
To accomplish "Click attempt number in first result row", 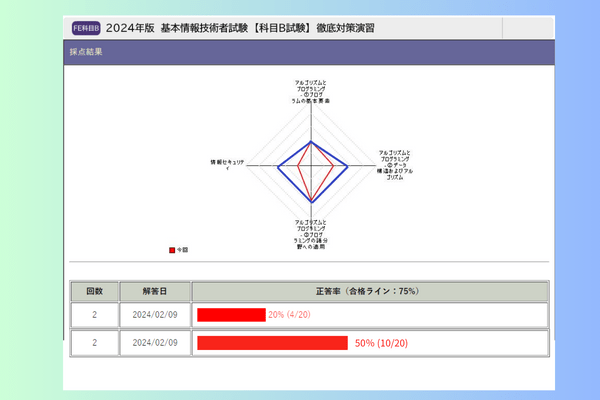I will [94, 315].
